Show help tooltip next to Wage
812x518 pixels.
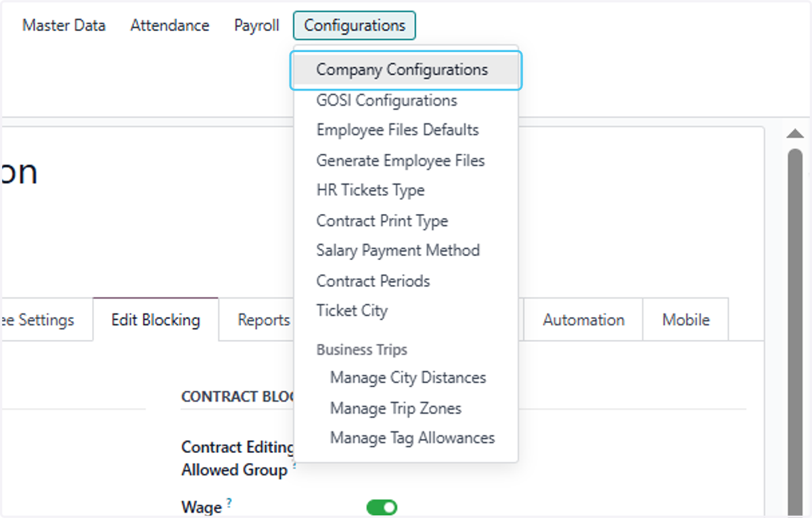[229, 502]
